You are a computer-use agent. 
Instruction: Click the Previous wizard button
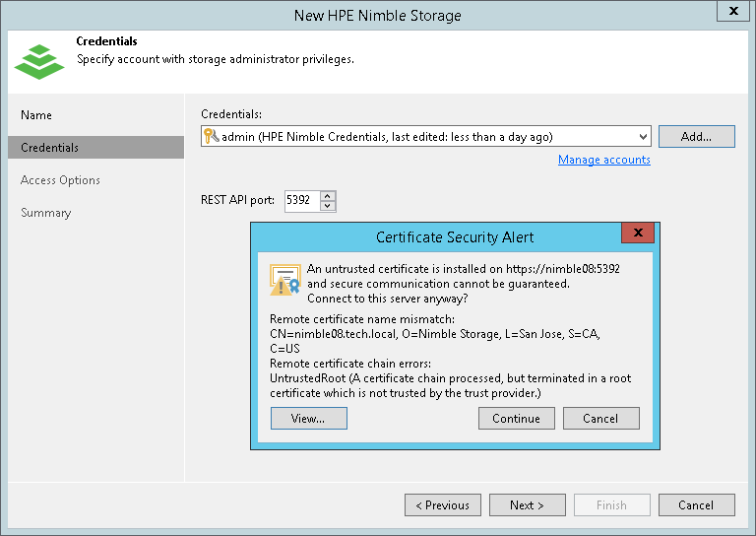pyautogui.click(x=442, y=505)
